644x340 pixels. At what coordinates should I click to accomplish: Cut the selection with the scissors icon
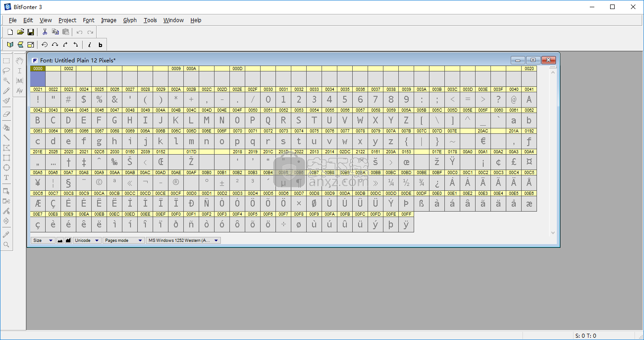pos(45,32)
